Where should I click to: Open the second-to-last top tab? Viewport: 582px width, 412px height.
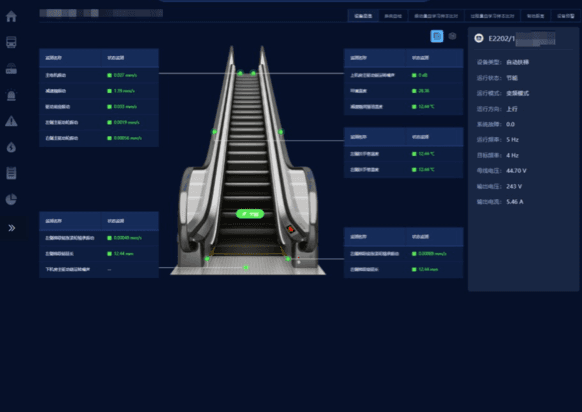click(536, 16)
